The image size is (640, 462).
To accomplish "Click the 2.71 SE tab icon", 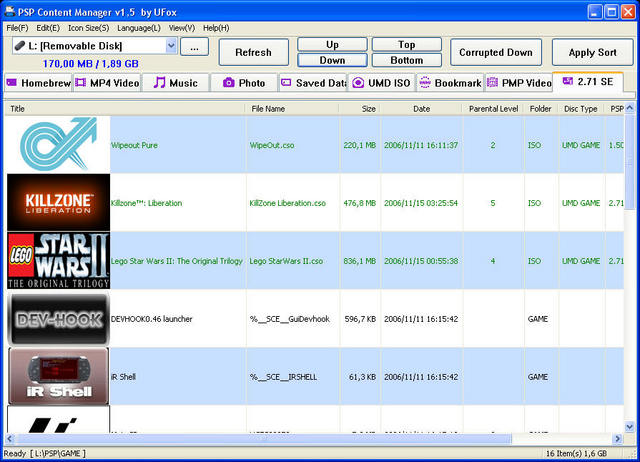I will pos(567,81).
